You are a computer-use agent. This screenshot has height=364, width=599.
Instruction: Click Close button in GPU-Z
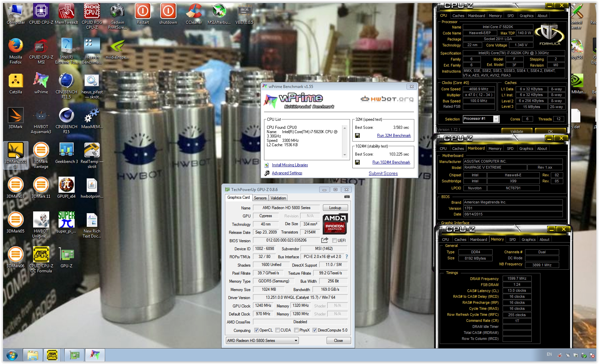click(338, 341)
